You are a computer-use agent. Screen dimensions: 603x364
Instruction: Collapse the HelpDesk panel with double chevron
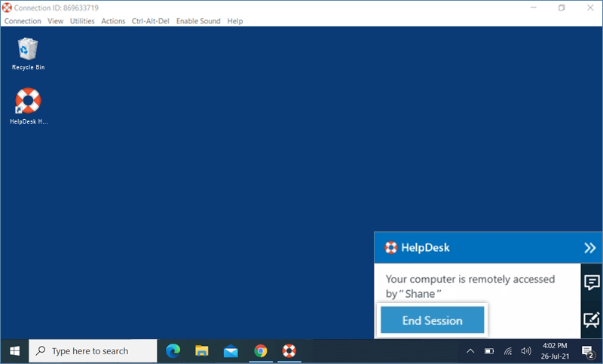pyautogui.click(x=589, y=248)
